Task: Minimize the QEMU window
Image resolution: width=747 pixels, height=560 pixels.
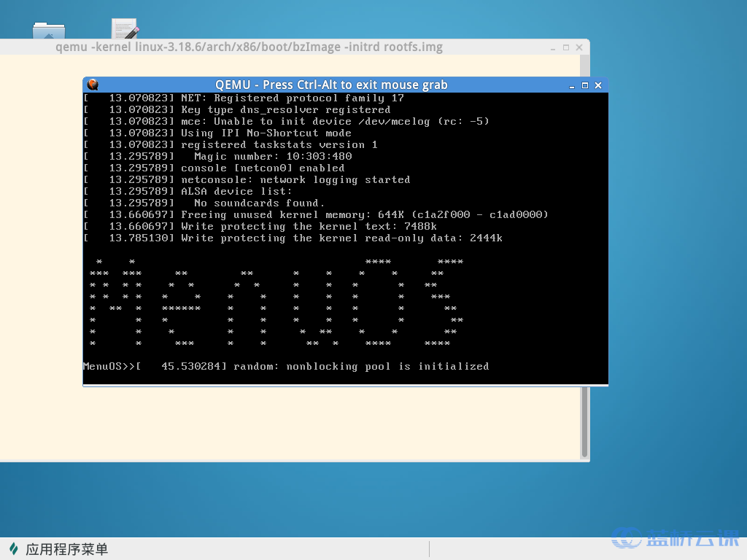Action: (x=572, y=86)
